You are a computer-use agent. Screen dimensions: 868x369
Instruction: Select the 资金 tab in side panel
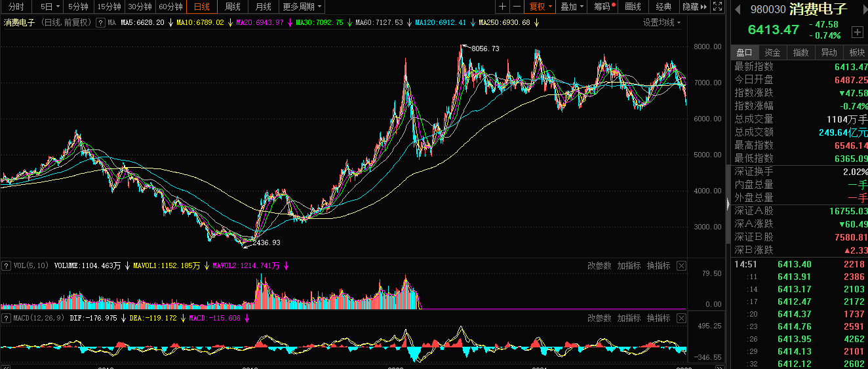click(x=772, y=52)
